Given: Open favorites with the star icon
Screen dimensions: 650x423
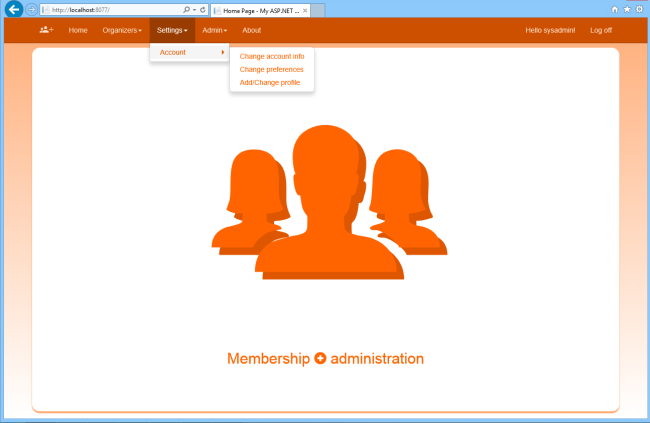Looking at the screenshot, I should click(x=627, y=9).
